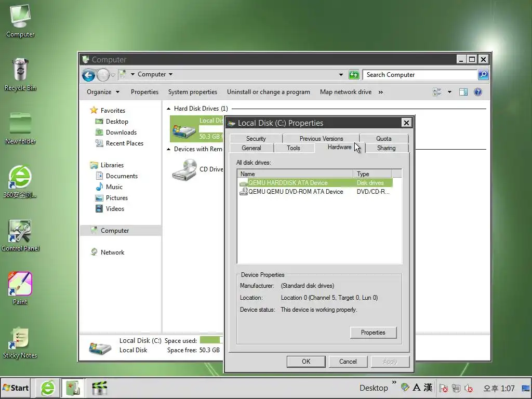Open the media clapperboard taskbar icon
Image resolution: width=532 pixels, height=399 pixels.
pos(99,388)
